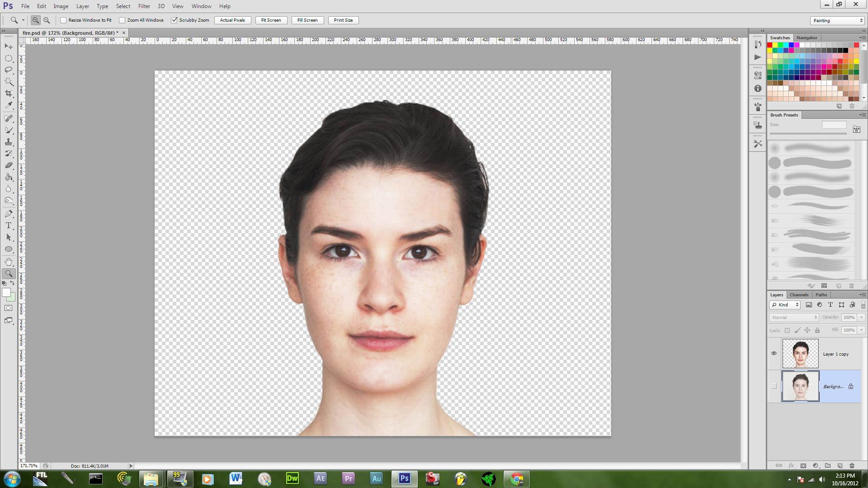Select the Pen tool
The height and width of the screenshot is (488, 868).
point(9,214)
